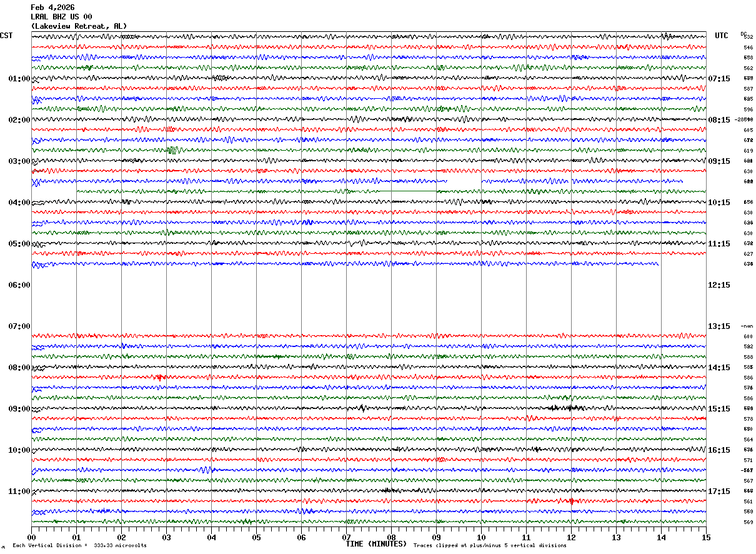Select the 11:00 CST hour marker

19,491
